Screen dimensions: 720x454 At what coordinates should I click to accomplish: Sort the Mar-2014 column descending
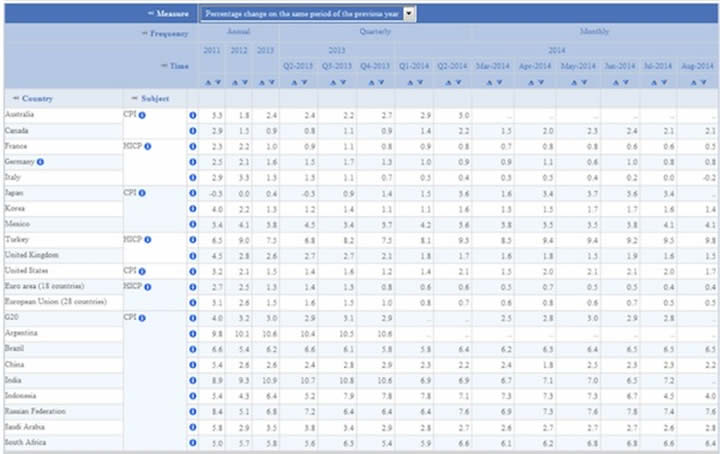pos(499,83)
